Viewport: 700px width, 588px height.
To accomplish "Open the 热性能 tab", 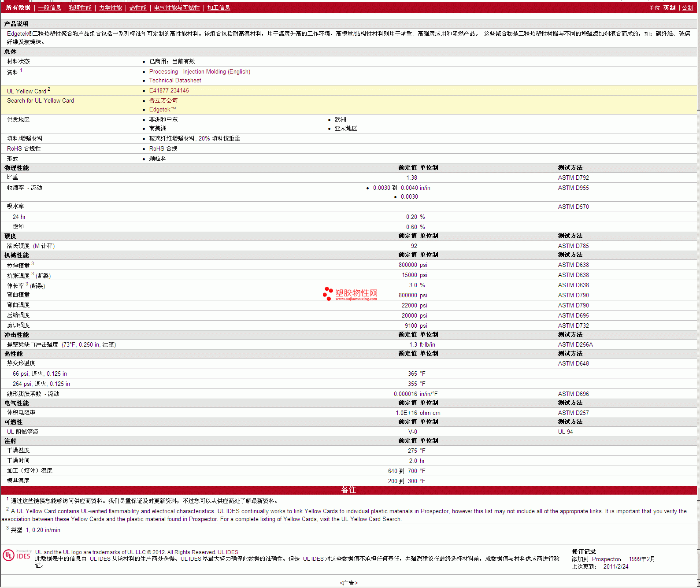I will 138,8.
